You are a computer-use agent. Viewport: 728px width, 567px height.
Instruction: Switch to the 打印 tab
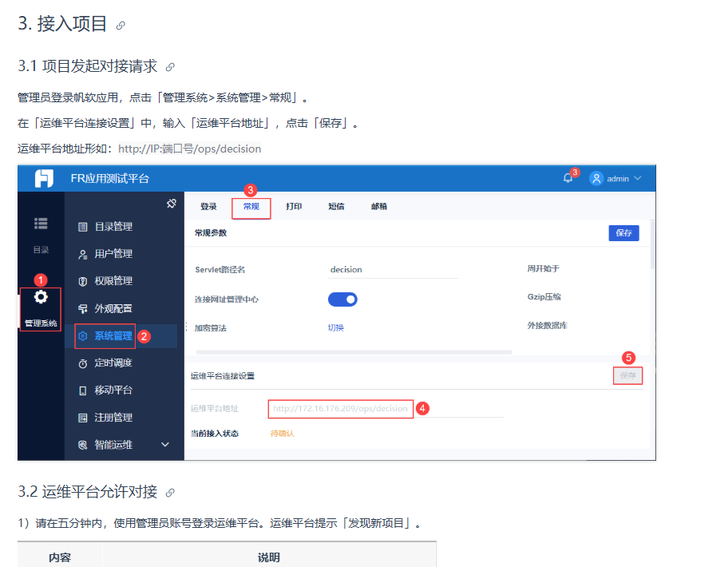click(294, 206)
